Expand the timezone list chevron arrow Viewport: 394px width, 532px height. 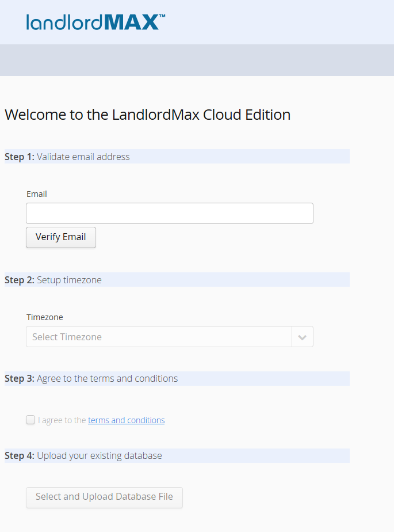pyautogui.click(x=302, y=337)
